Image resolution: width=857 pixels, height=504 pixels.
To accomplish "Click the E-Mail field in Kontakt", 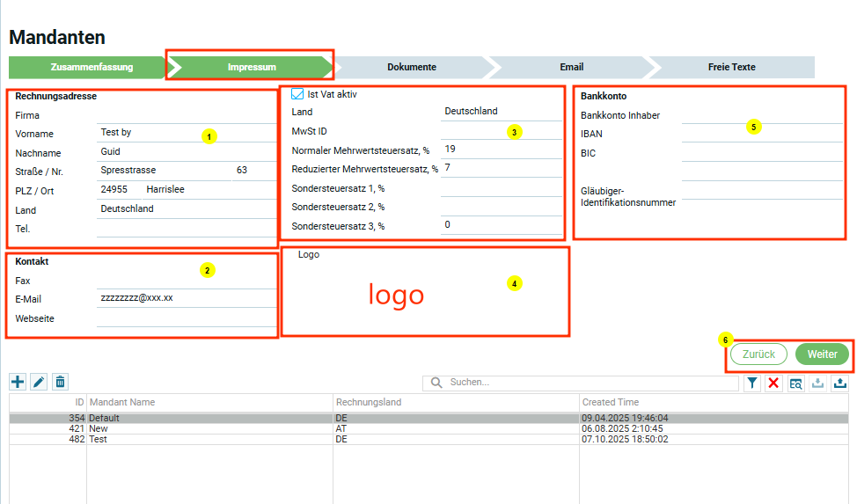I will click(187, 298).
